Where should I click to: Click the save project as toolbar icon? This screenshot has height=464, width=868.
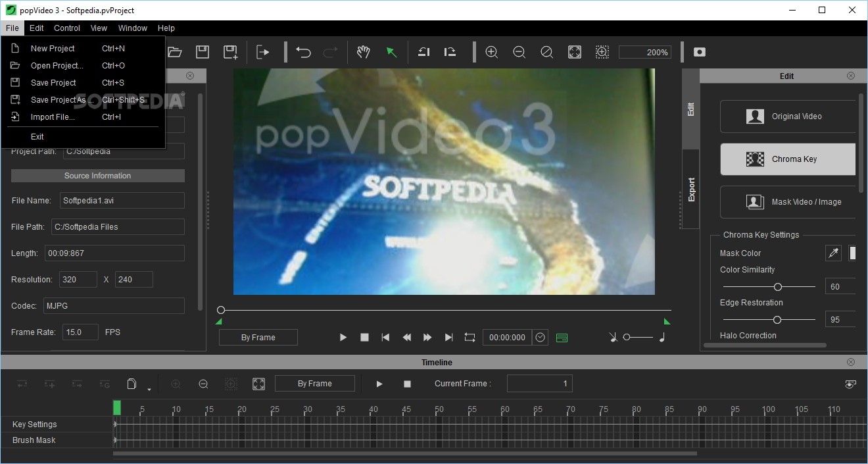(230, 52)
